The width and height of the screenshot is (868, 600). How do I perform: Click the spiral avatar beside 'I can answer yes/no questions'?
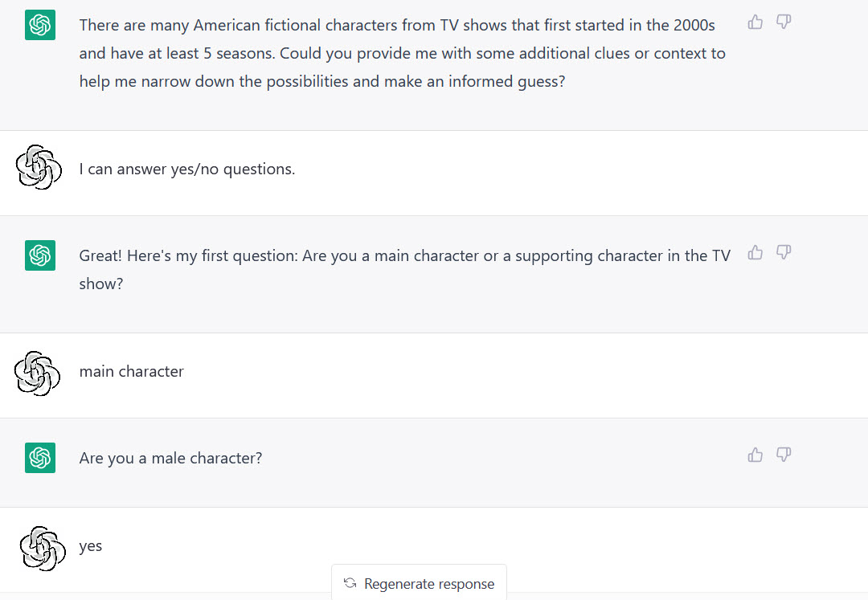coord(38,169)
